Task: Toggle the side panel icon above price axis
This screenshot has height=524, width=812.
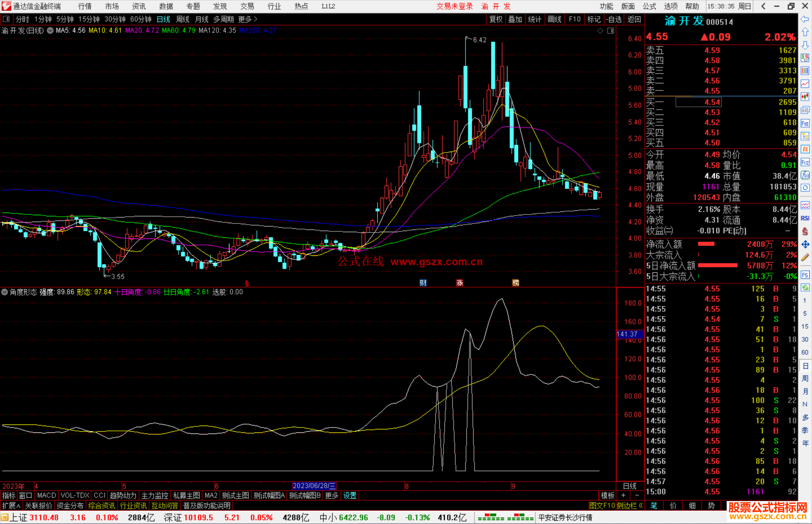Action: [611, 31]
